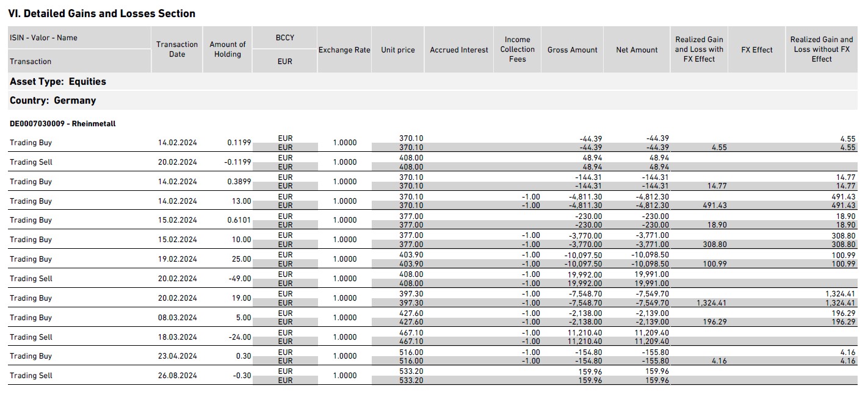Select the 'Income Collection Fees' header
The width and height of the screenshot is (868, 397).
[x=517, y=49]
